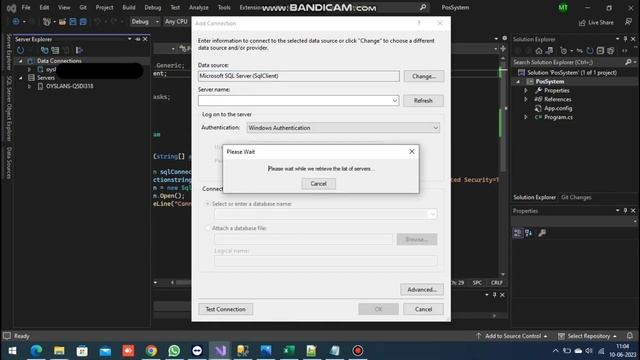This screenshot has width=640, height=360.
Task: Select the Data Connections tree item
Action: [x=59, y=61]
